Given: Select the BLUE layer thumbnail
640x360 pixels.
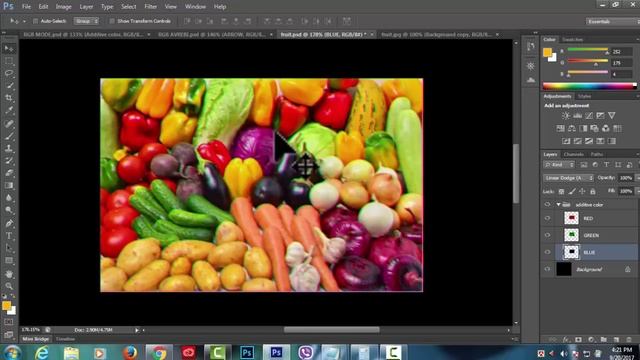Looking at the screenshot, I should click(x=571, y=252).
